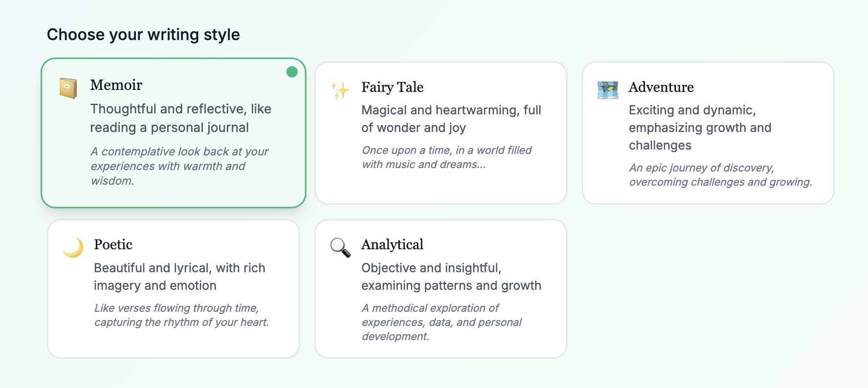868x388 pixels.
Task: Click the Poetic crescent moon icon
Action: point(73,248)
